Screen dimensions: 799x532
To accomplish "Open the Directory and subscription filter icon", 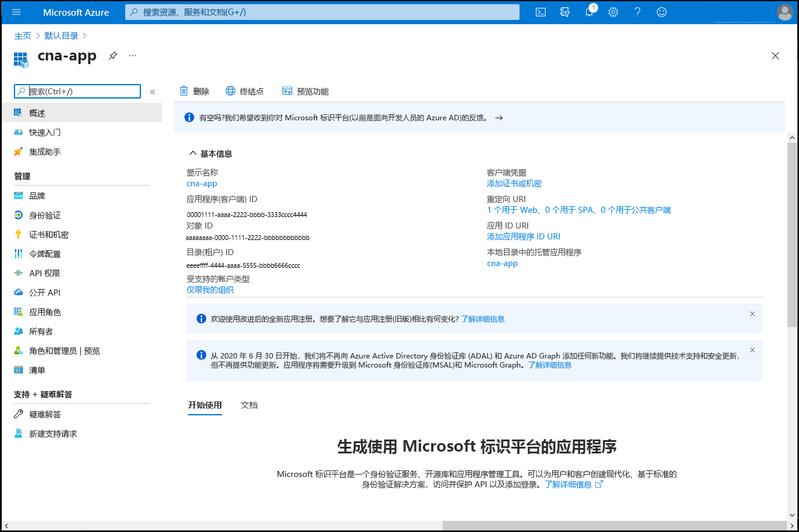I will [x=566, y=12].
